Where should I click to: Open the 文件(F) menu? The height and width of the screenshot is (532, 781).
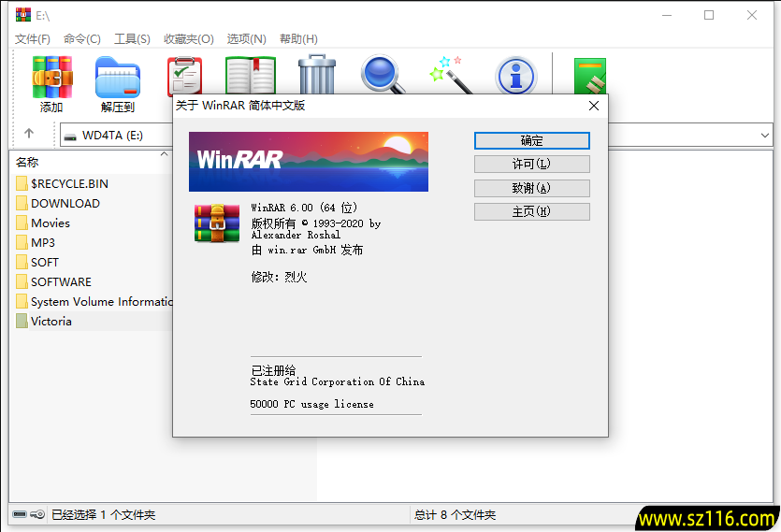coord(33,39)
